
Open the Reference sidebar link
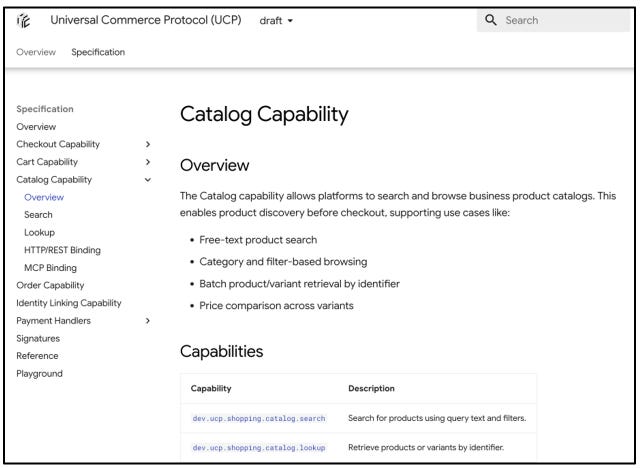[37, 356]
